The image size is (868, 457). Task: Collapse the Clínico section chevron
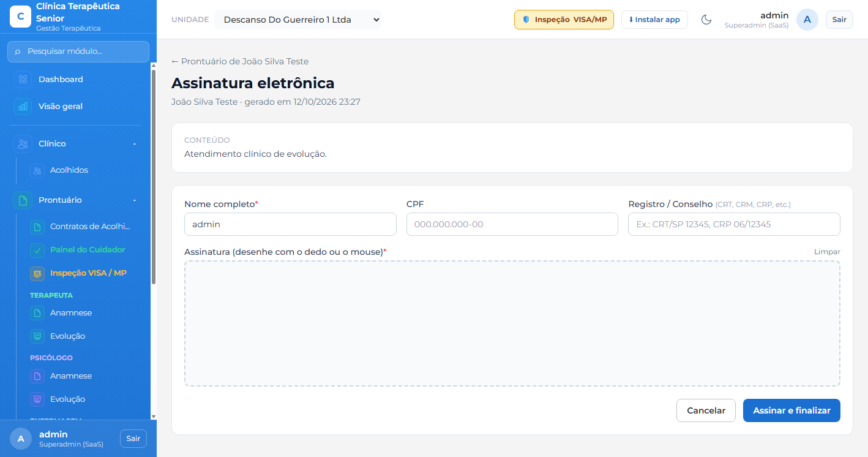[135, 144]
